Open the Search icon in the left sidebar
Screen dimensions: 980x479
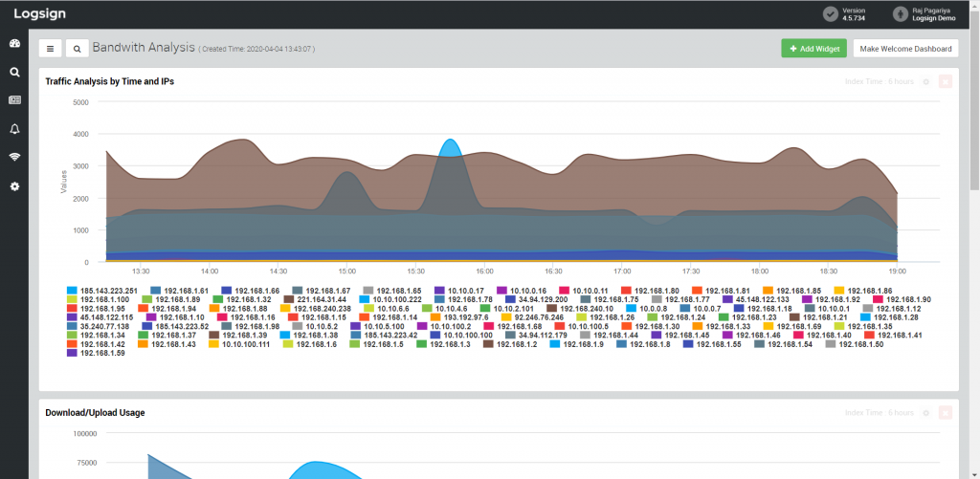15,73
